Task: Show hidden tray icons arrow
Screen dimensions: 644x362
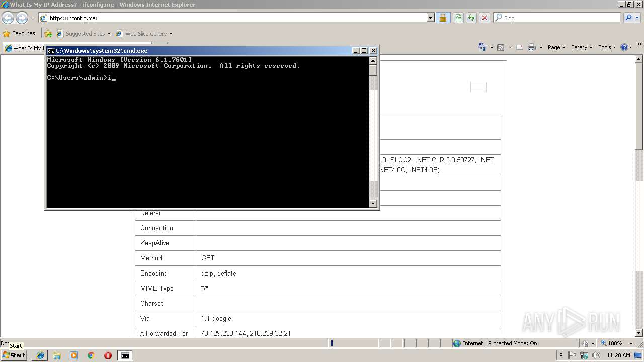Action: 561,355
